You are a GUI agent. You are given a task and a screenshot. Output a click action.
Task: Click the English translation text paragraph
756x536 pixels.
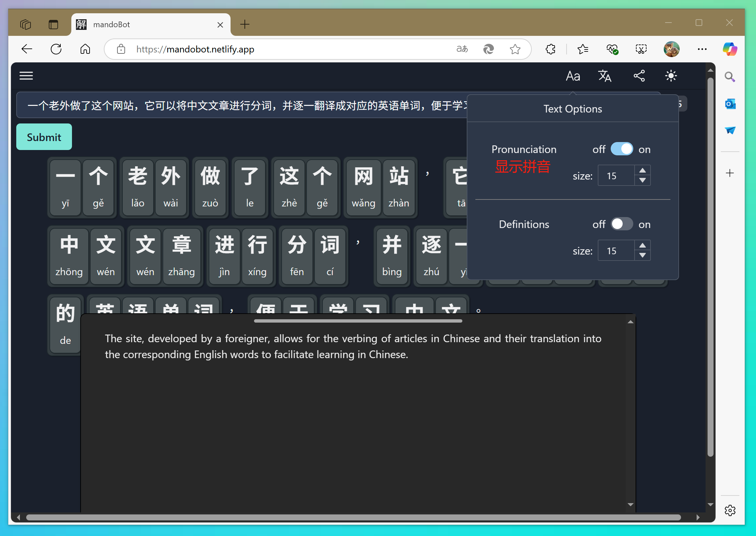[353, 346]
